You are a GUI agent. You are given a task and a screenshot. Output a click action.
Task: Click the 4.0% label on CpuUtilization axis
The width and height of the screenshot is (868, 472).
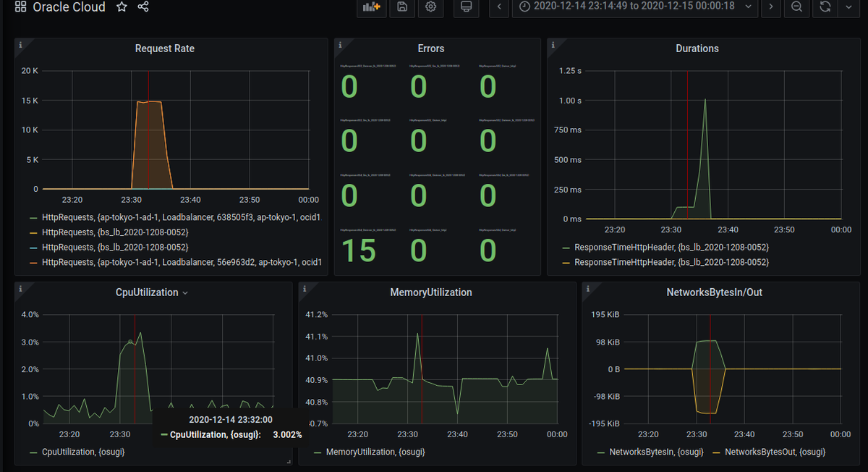point(30,315)
